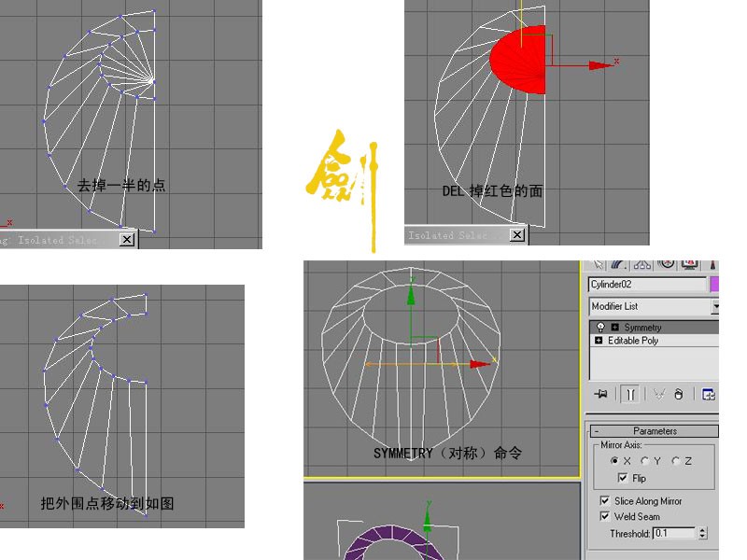Viewport: 747px width, 560px height.
Task: Click the Cylinder02 object name field
Action: (x=647, y=284)
